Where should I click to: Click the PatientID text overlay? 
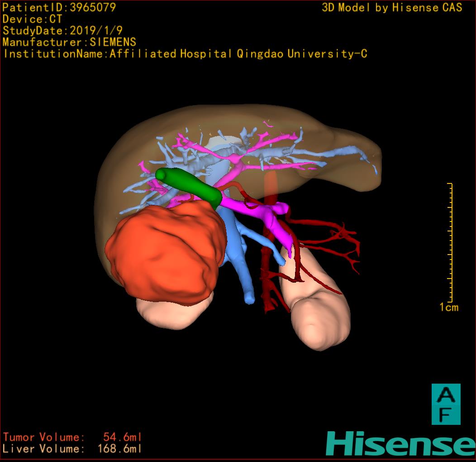59,7
